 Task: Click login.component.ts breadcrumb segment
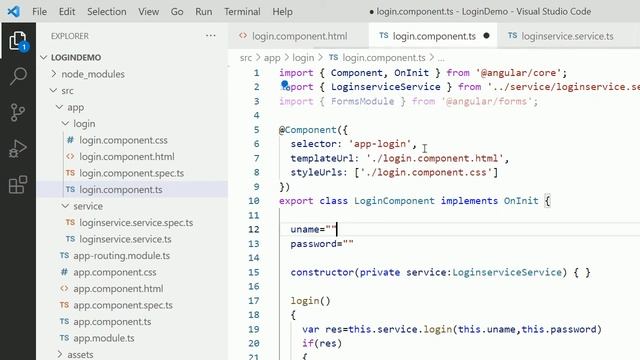384,58
